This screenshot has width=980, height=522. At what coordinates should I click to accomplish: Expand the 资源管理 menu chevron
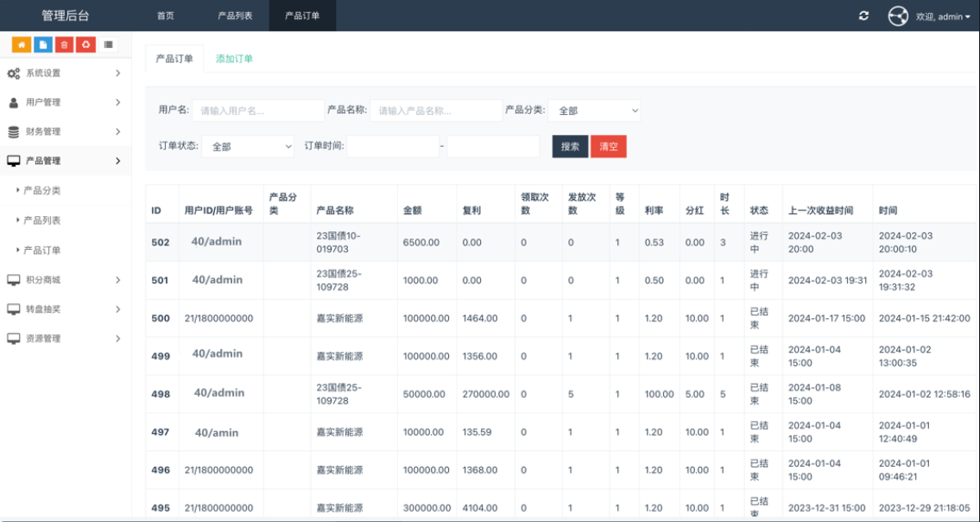pos(118,339)
